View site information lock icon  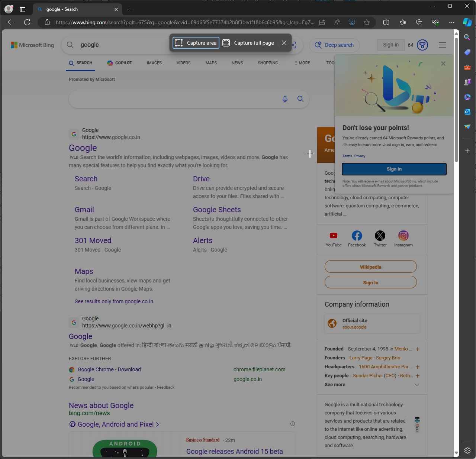pyautogui.click(x=47, y=22)
